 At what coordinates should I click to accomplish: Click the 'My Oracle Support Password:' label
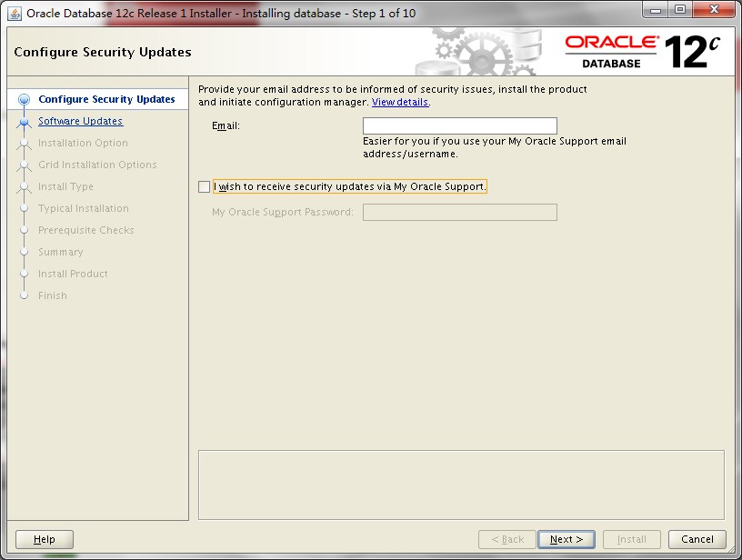(x=283, y=213)
